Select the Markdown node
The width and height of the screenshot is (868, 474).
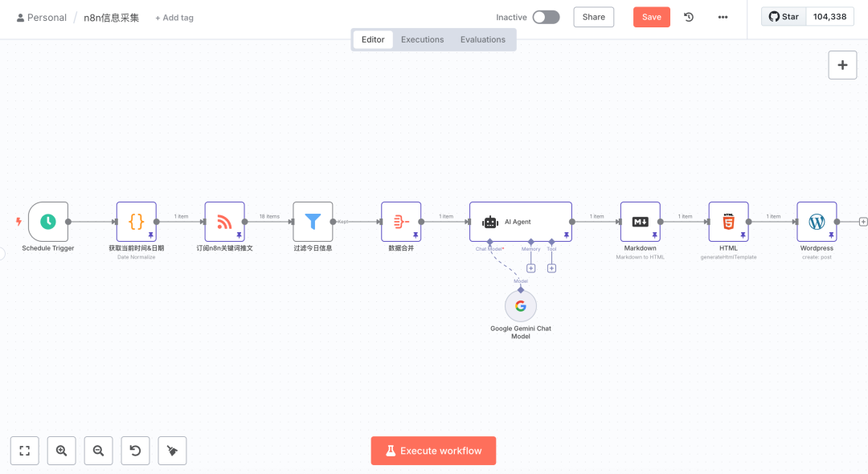point(641,222)
